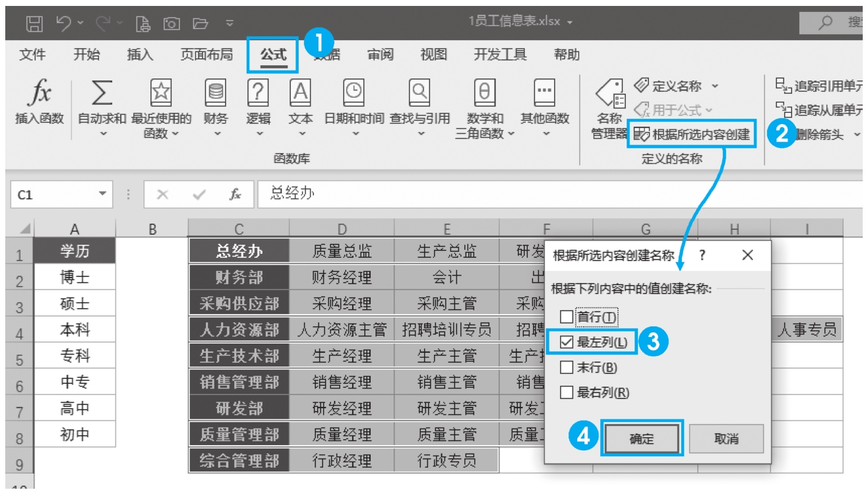Click in the formula bar showing 总经办
This screenshot has width=868, height=494.
click(x=528, y=195)
